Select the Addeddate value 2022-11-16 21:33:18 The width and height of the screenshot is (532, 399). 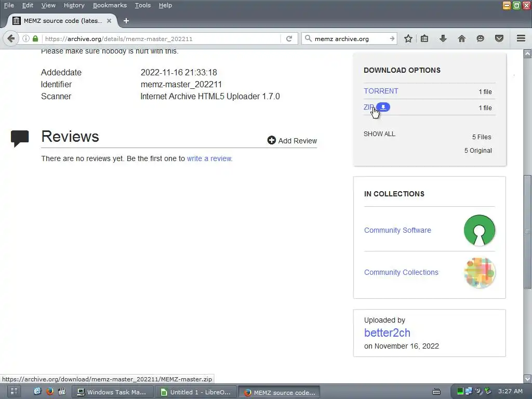tap(179, 72)
